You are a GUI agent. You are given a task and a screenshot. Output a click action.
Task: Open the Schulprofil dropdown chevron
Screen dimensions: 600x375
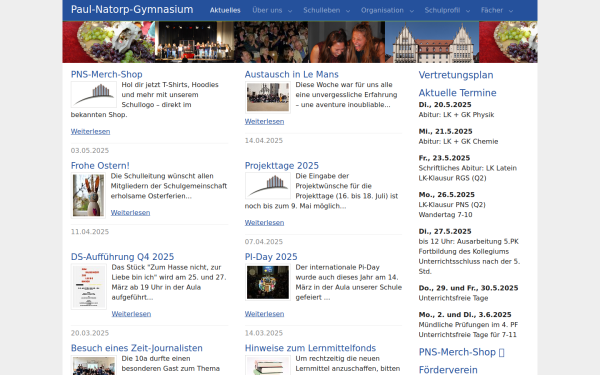(468, 11)
